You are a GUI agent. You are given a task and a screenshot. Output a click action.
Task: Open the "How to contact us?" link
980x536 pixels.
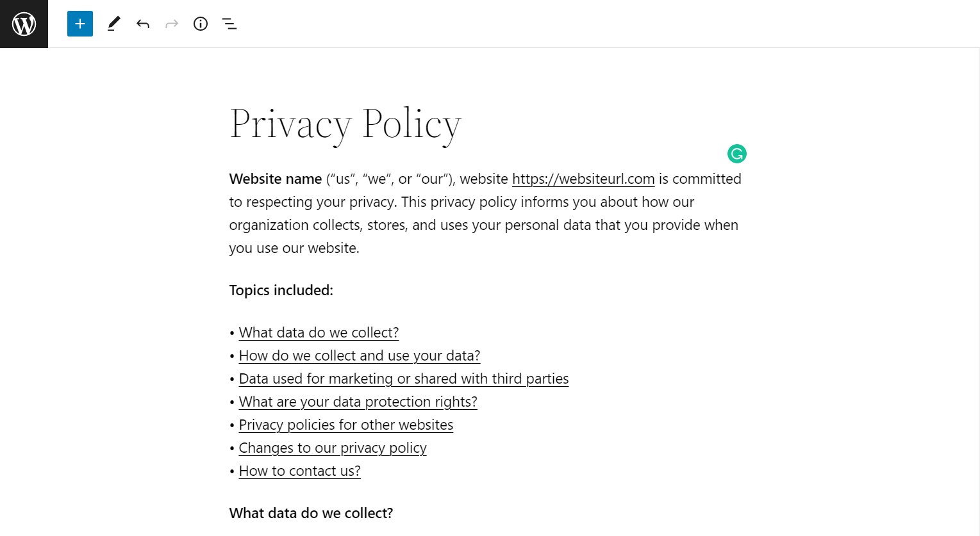pos(299,471)
